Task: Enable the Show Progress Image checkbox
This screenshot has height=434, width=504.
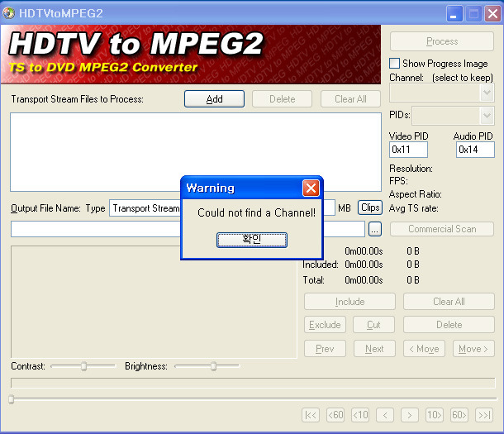Action: (394, 64)
